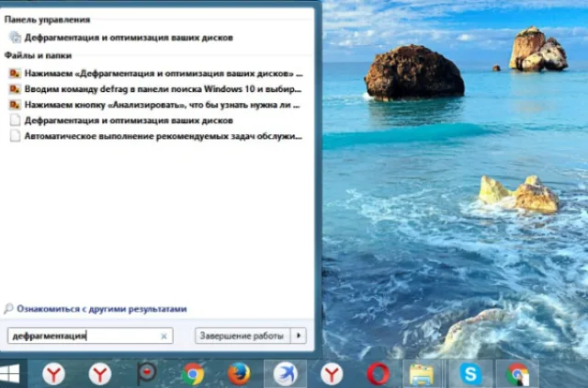This screenshot has width=588, height=388.
Task: Open the Chrome window icon after Skype
Action: (x=517, y=374)
